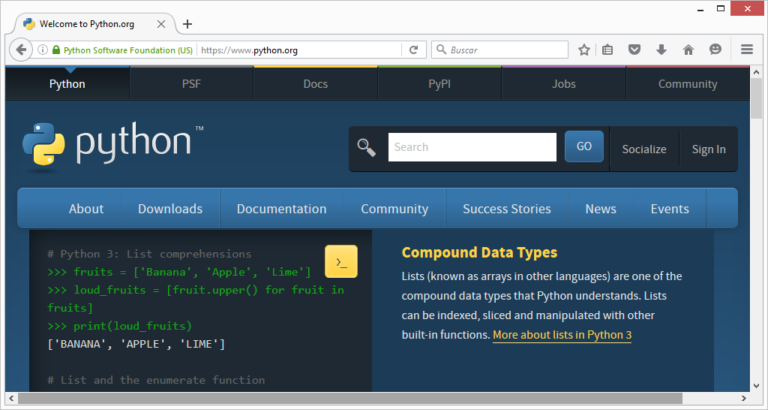768x410 pixels.
Task: Bookmark this page with the star icon
Action: pyautogui.click(x=584, y=49)
